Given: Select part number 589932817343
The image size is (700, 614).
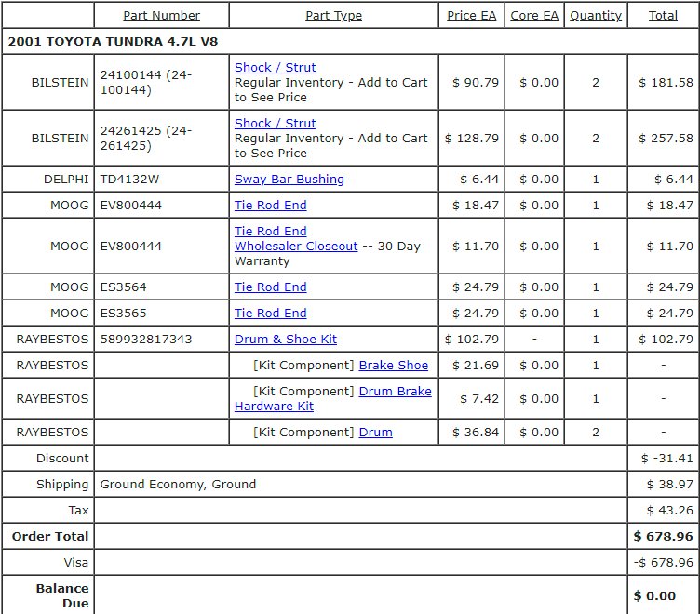Looking at the screenshot, I should click(x=146, y=340).
